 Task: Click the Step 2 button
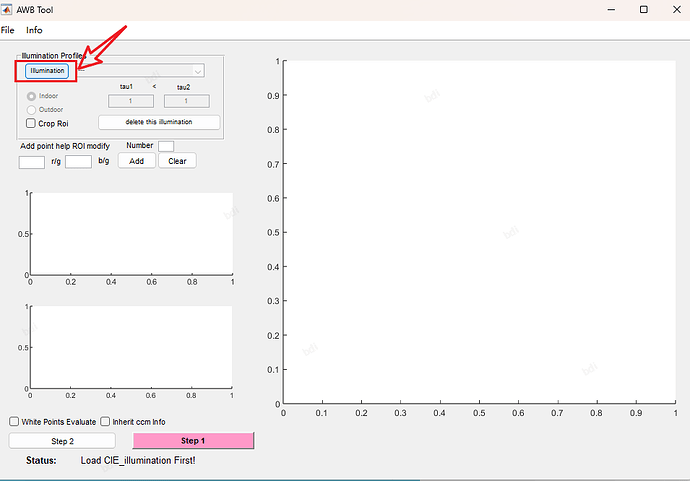tap(62, 441)
